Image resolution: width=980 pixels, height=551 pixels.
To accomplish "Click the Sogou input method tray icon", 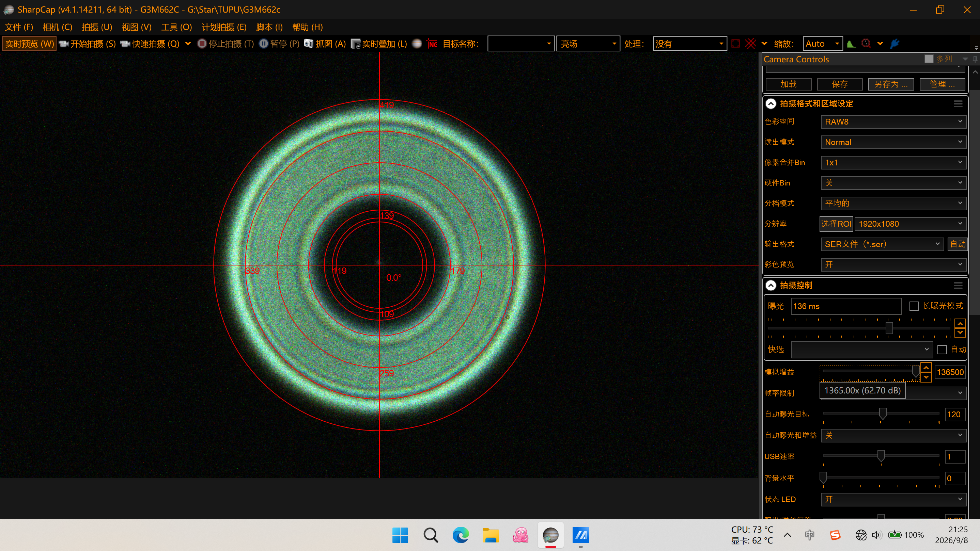I will 835,535.
